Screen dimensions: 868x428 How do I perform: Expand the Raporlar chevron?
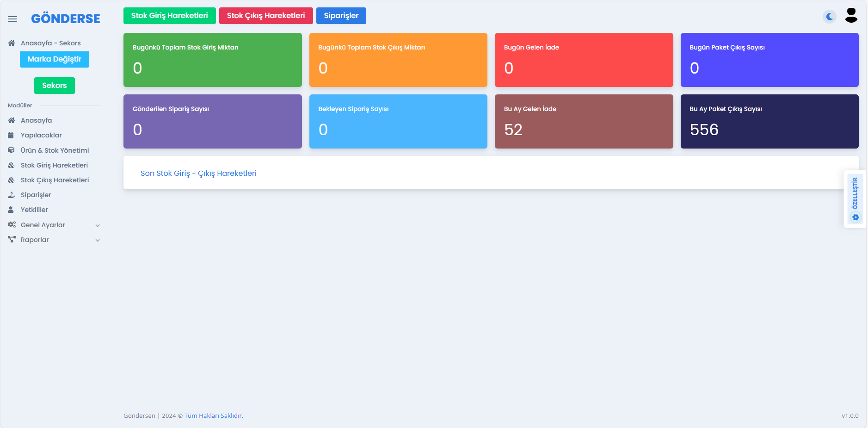click(98, 240)
